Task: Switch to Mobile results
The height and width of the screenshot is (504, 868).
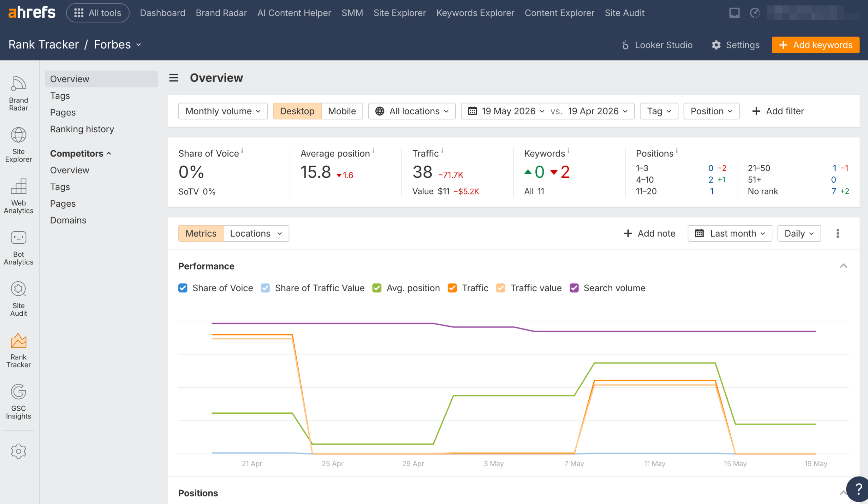Action: point(342,111)
